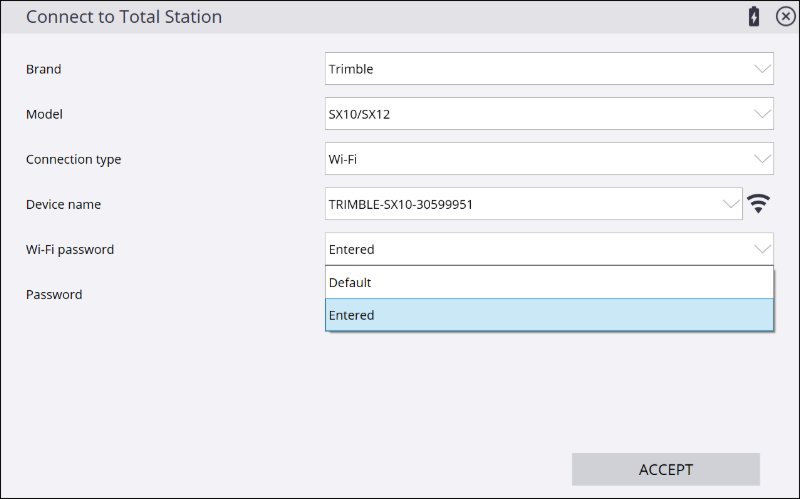
Task: Click the battery charging status icon
Action: [754, 16]
